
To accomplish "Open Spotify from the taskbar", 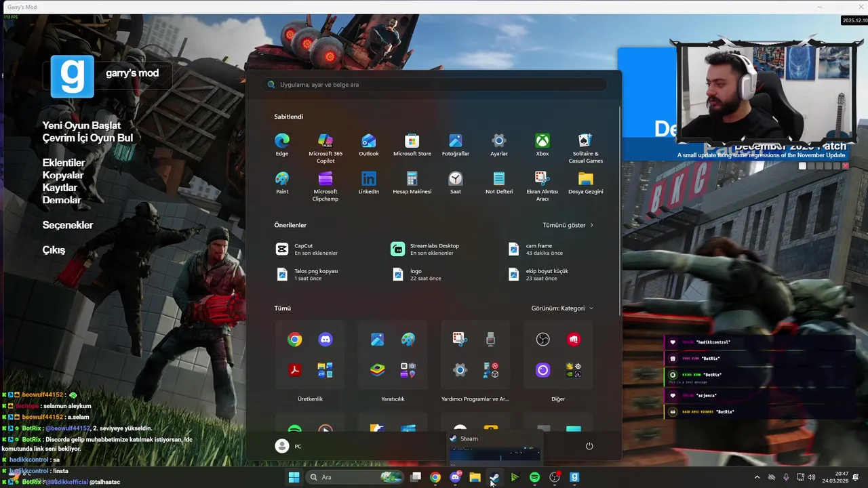I will click(534, 477).
